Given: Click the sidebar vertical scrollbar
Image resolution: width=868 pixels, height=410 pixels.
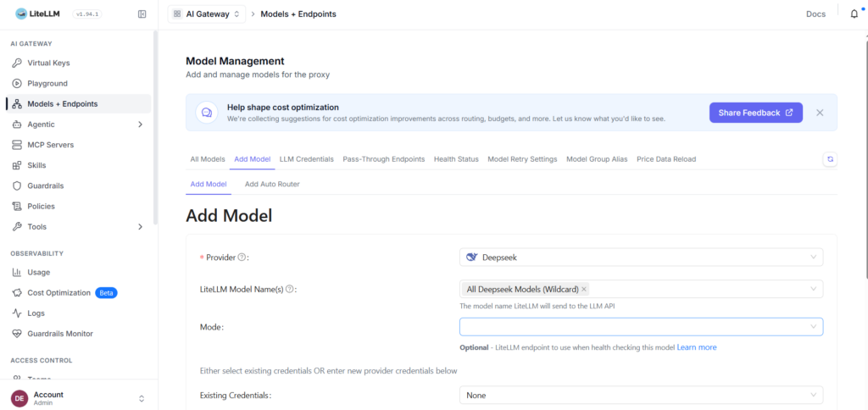Looking at the screenshot, I should [x=156, y=127].
